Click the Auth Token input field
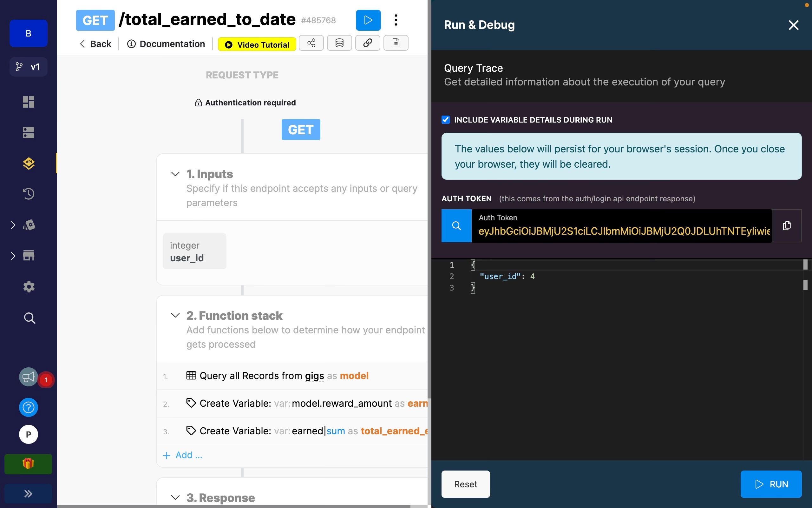Image resolution: width=812 pixels, height=508 pixels. coord(622,226)
